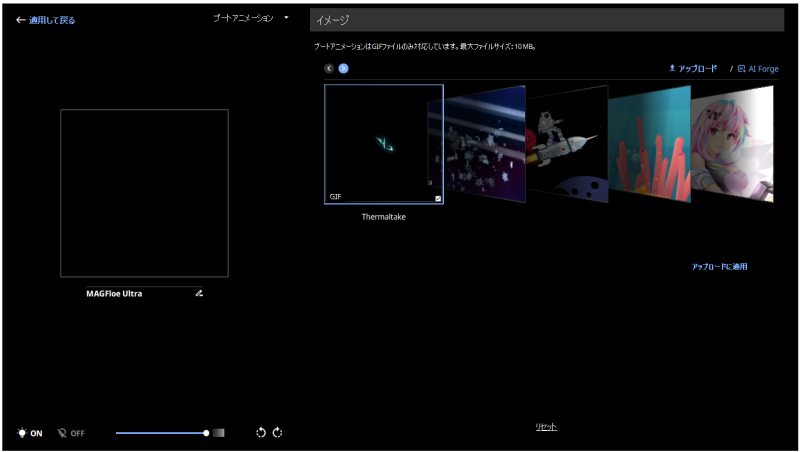Screen dimensions: 800x452
Task: Select the Thermaltake GIF thumbnail
Action: click(x=383, y=143)
